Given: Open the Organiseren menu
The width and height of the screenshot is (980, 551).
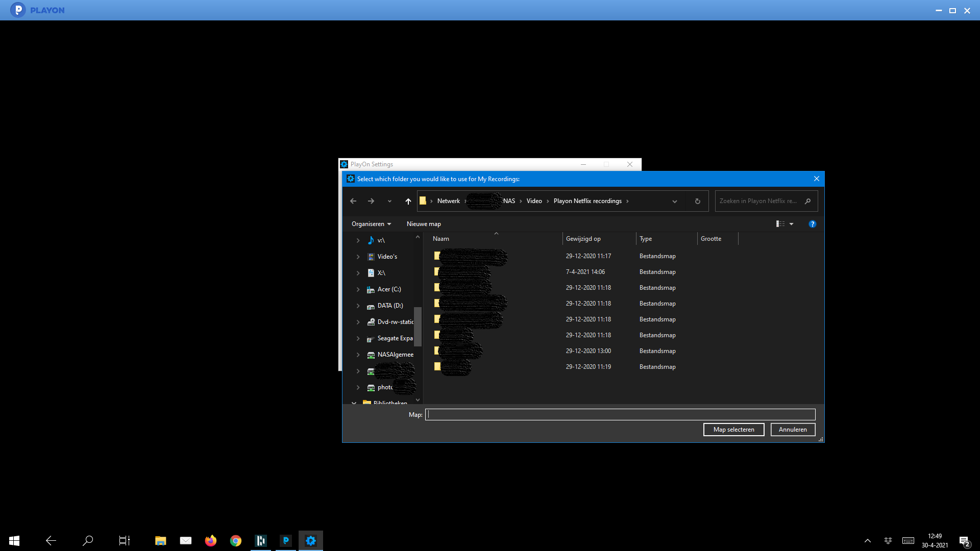Looking at the screenshot, I should [x=371, y=224].
